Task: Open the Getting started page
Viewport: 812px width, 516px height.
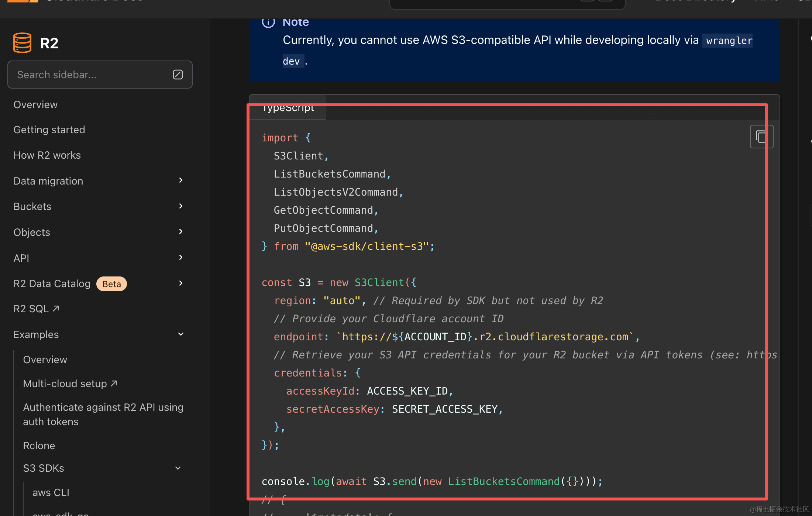Action: pyautogui.click(x=49, y=130)
